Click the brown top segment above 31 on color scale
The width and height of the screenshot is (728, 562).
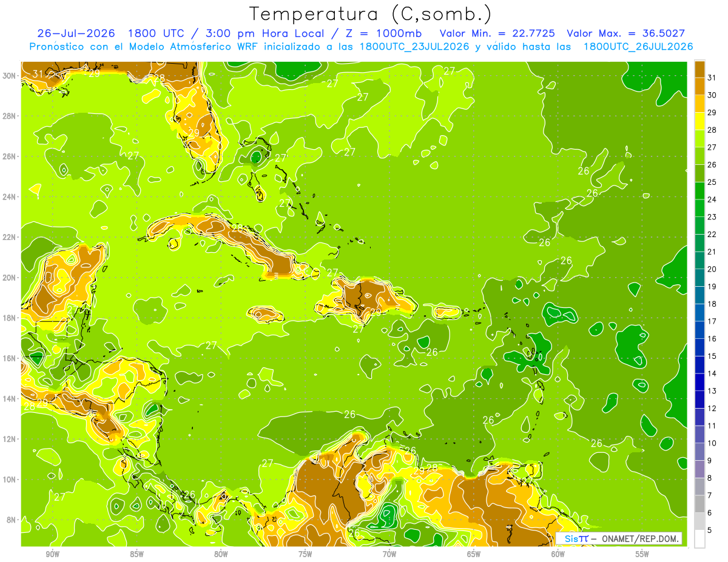699,69
